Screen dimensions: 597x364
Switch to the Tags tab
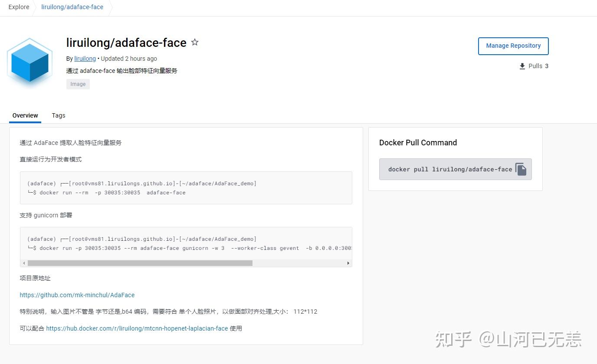[x=58, y=115]
